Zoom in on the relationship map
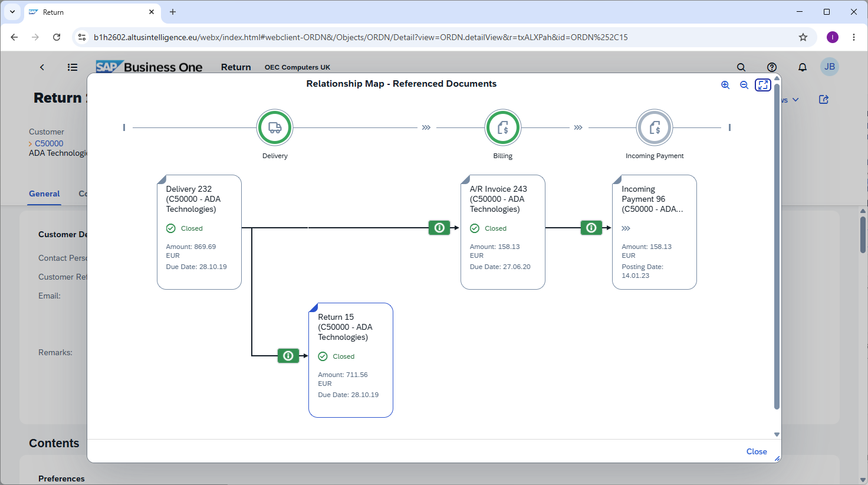 click(x=725, y=85)
